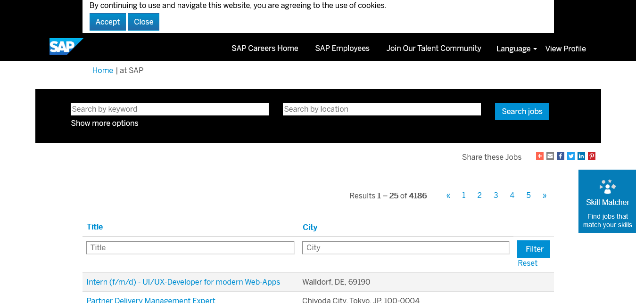
Task: Focus the City filter input
Action: (405, 247)
